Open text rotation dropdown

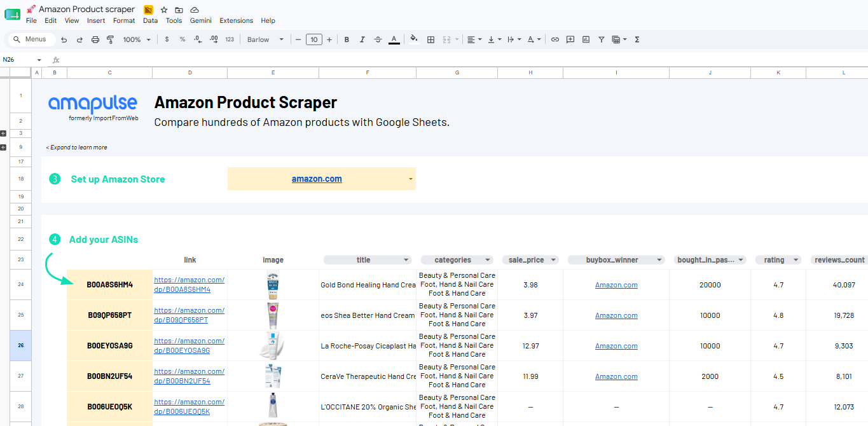(534, 39)
